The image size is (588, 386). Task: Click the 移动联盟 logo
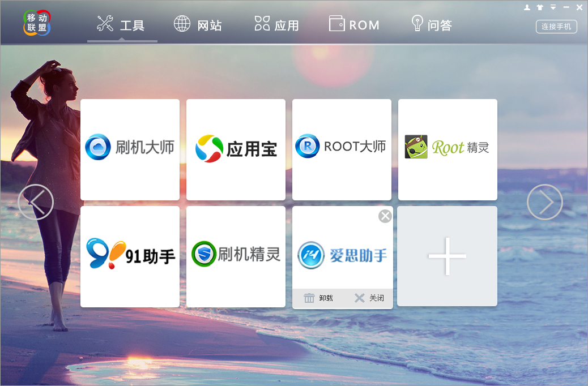(37, 23)
